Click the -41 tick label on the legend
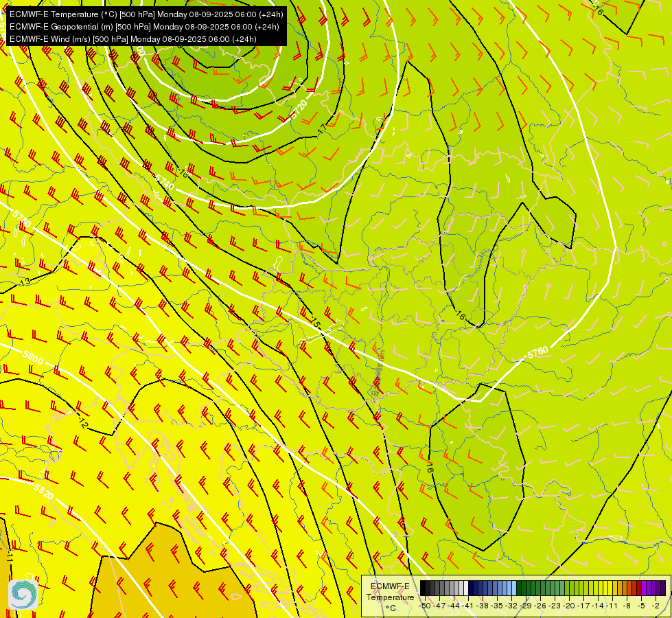This screenshot has height=618, width=672. [468, 606]
